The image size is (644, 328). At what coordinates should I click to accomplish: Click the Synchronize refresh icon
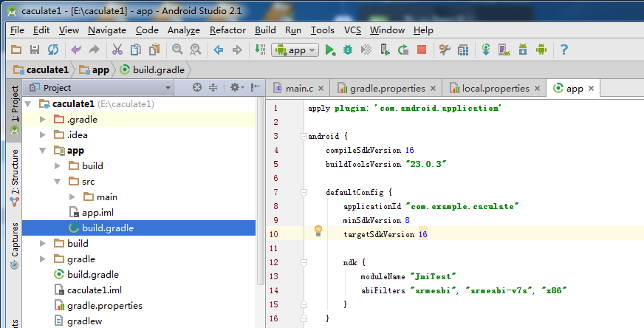[53, 49]
